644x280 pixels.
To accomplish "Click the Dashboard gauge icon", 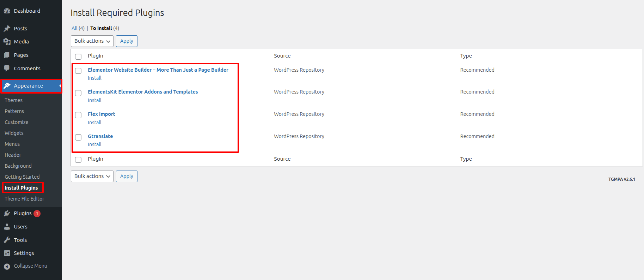I will [x=7, y=11].
